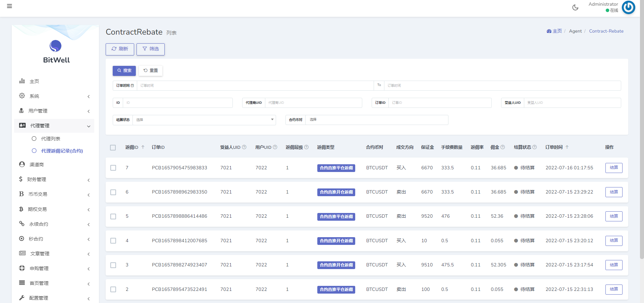
Task: Select checkbox for rebate row 7
Action: (x=113, y=168)
